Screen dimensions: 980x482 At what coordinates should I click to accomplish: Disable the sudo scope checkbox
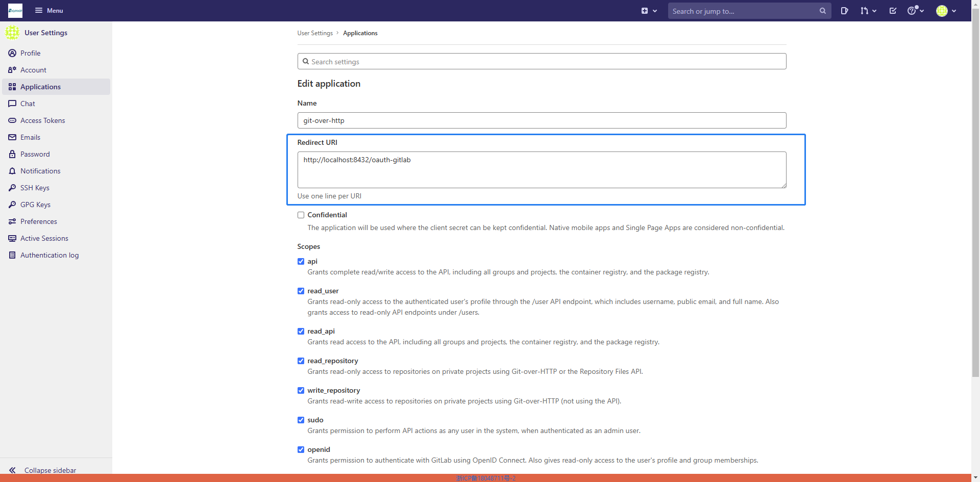pyautogui.click(x=301, y=420)
